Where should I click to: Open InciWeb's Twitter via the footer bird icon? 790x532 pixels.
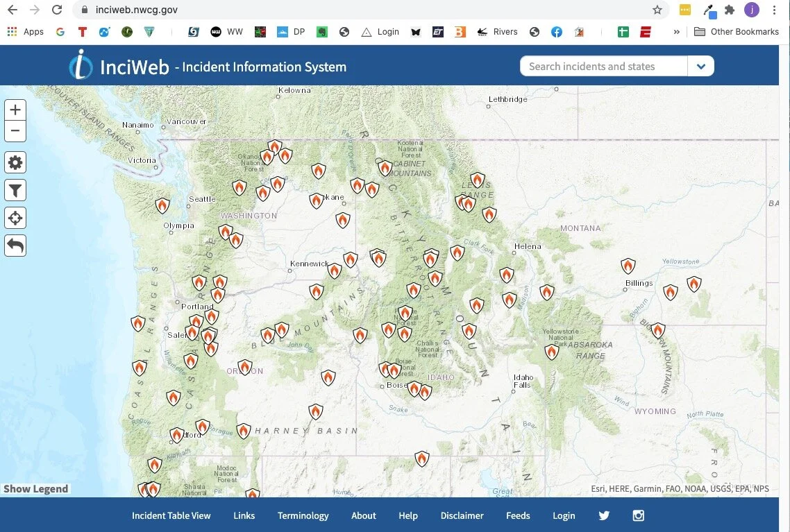point(603,515)
